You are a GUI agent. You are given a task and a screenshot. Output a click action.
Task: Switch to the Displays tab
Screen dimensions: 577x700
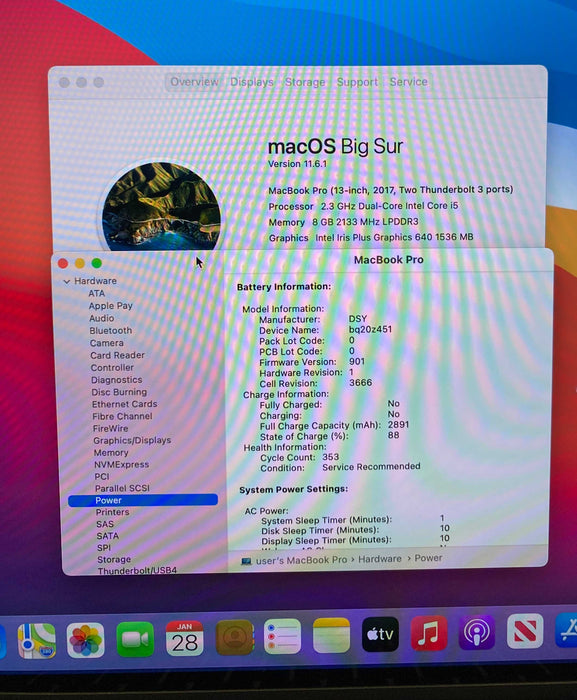pos(252,82)
